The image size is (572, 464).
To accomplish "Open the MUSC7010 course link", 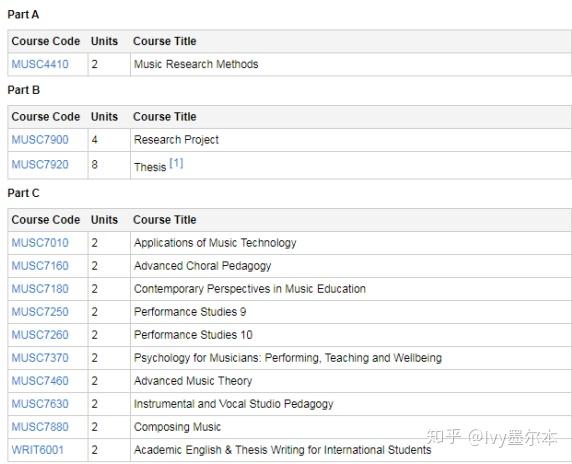I will 40,243.
